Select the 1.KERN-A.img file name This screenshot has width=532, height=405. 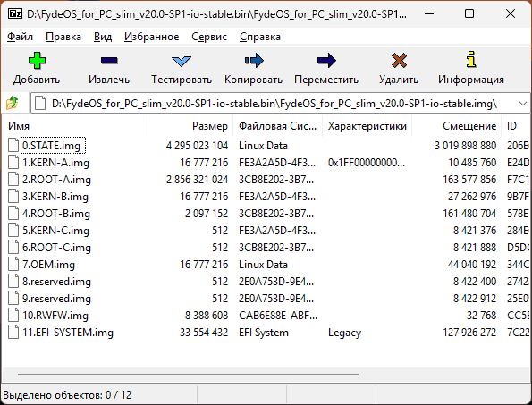pos(55,162)
